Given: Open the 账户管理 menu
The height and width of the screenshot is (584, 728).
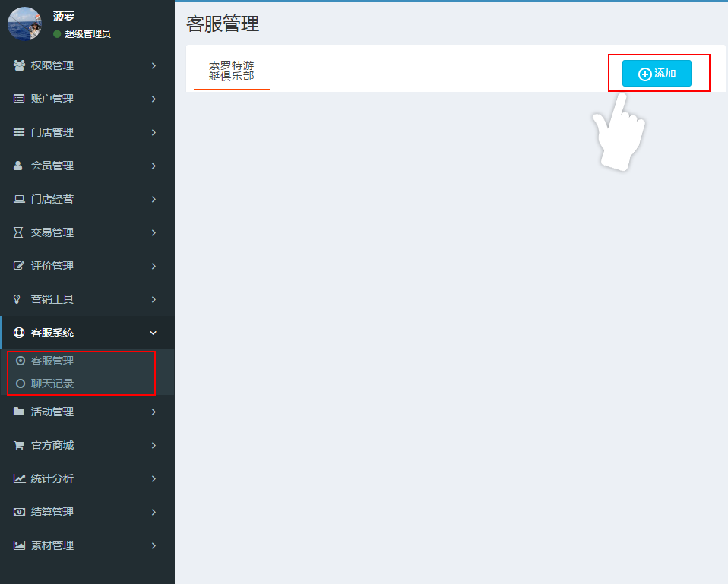Looking at the screenshot, I should click(x=87, y=99).
